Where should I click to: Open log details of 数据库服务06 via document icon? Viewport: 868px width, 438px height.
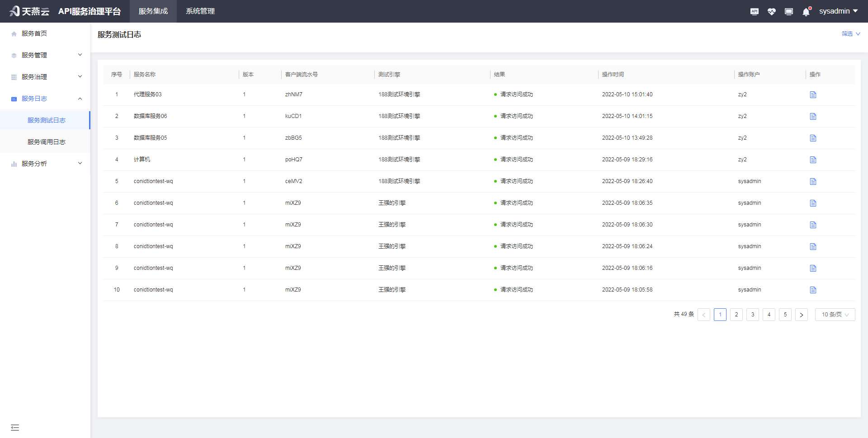click(x=813, y=116)
